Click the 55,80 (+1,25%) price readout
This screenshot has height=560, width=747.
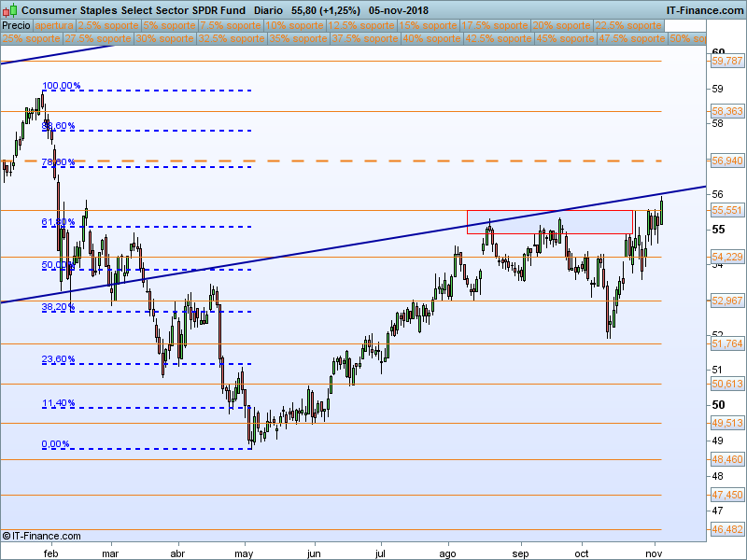coord(326,10)
